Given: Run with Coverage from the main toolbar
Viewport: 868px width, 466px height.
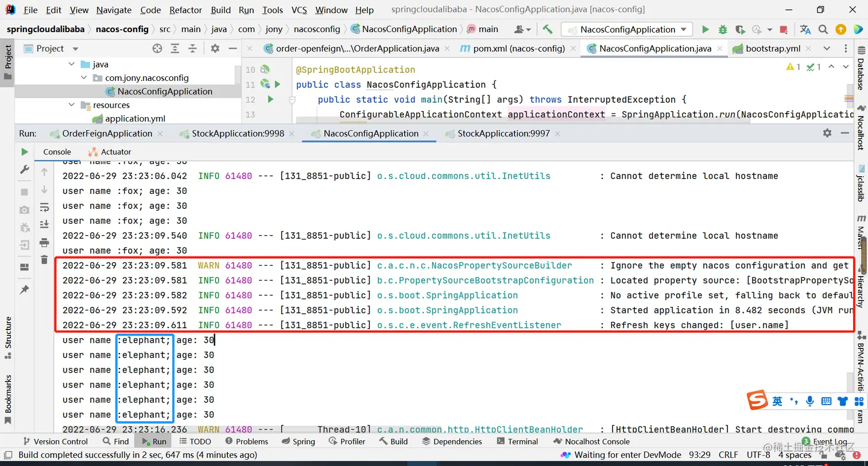Looking at the screenshot, I should pyautogui.click(x=740, y=29).
